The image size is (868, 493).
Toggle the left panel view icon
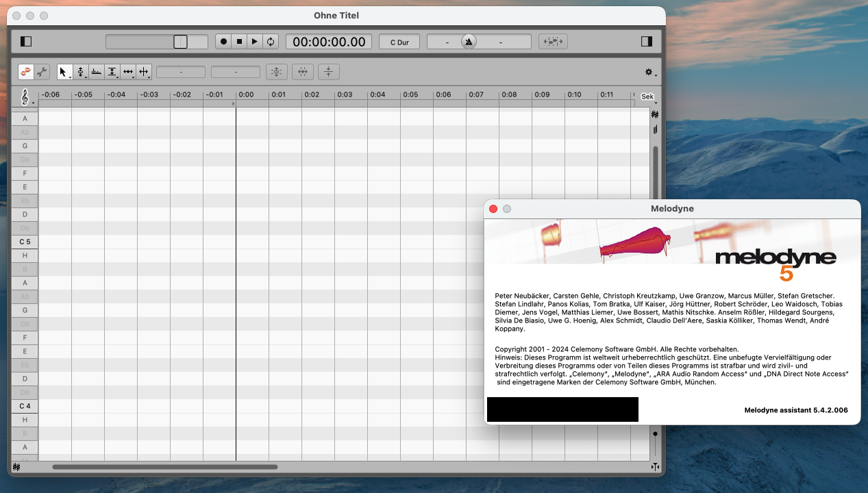[25, 41]
